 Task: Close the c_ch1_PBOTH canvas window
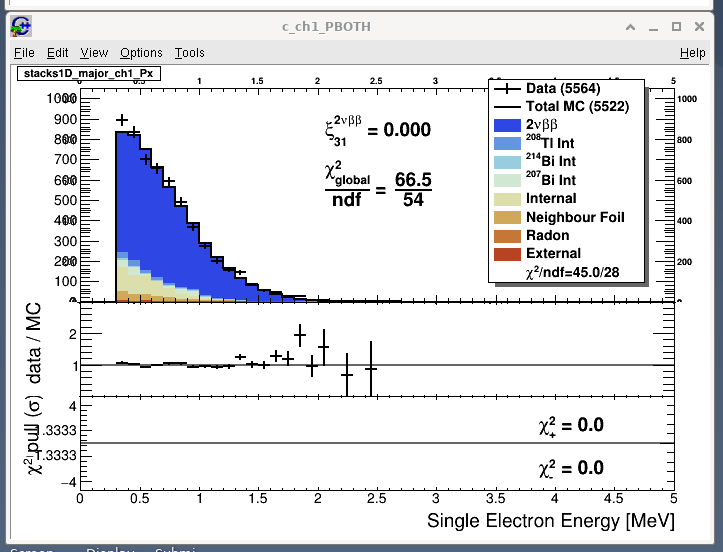[x=701, y=26]
